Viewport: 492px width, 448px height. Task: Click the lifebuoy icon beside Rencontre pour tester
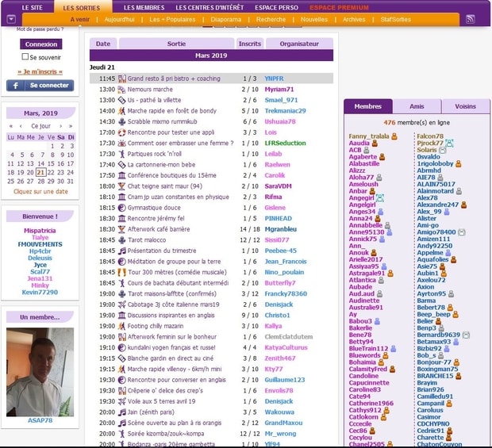click(121, 132)
